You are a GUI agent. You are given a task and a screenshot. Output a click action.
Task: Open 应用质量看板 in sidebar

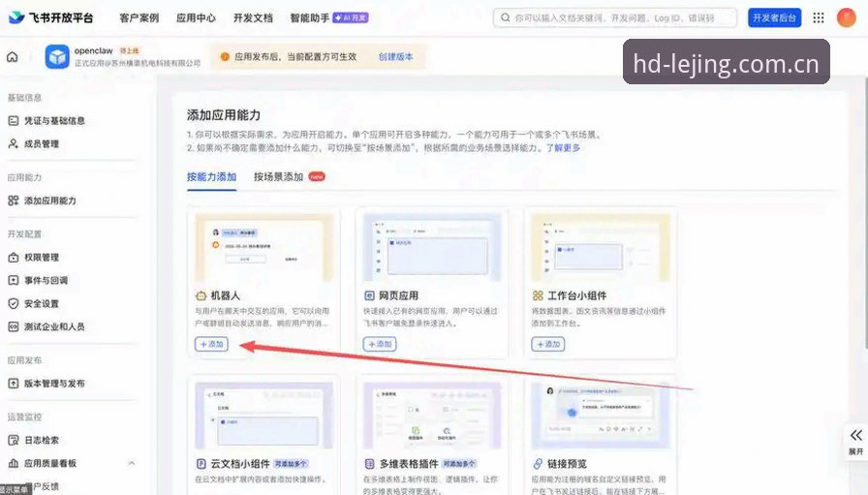[x=49, y=463]
